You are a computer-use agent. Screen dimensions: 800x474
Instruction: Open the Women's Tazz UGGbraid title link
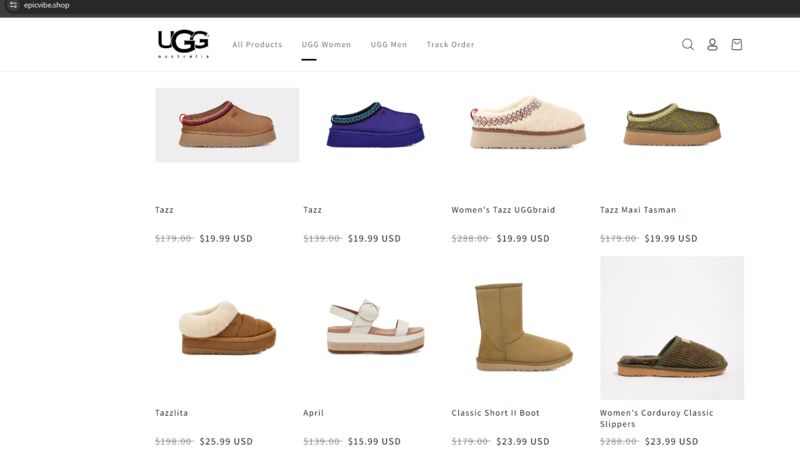click(x=503, y=210)
